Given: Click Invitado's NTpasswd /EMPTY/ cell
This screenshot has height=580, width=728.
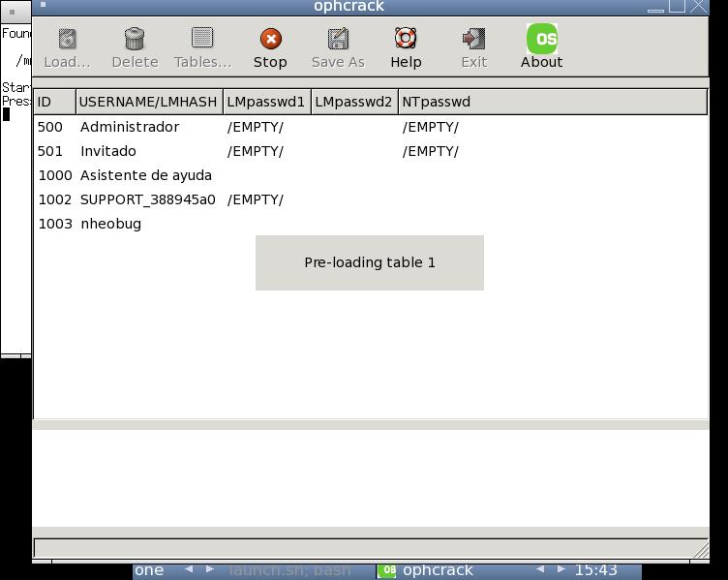Looking at the screenshot, I should [431, 151].
